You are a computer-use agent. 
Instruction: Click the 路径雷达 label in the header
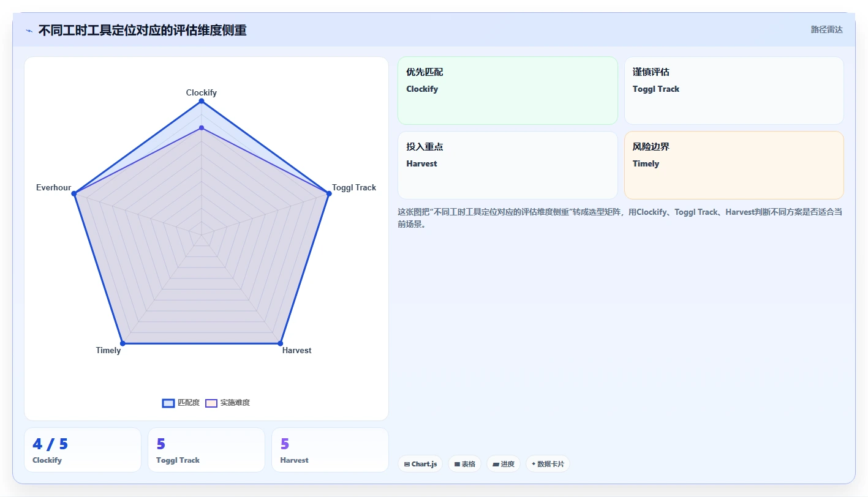pyautogui.click(x=826, y=29)
